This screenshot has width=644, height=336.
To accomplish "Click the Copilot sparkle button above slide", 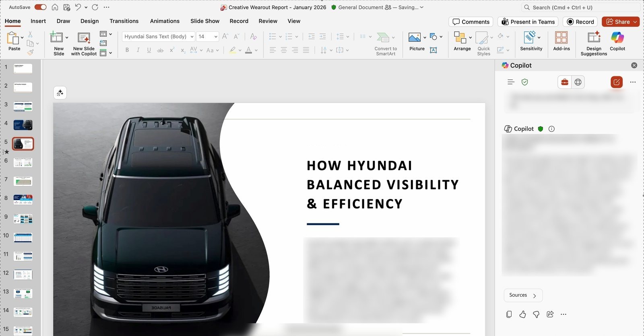I will (60, 93).
